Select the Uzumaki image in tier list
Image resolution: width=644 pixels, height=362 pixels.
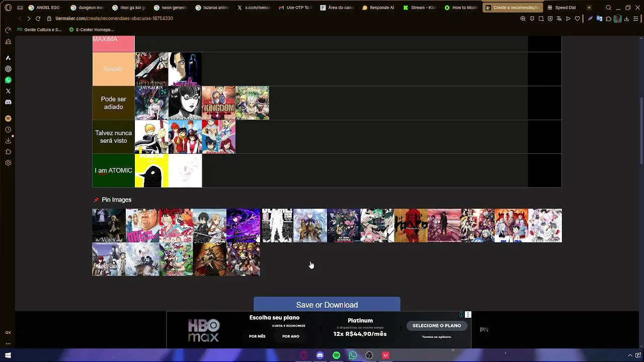pos(185,103)
